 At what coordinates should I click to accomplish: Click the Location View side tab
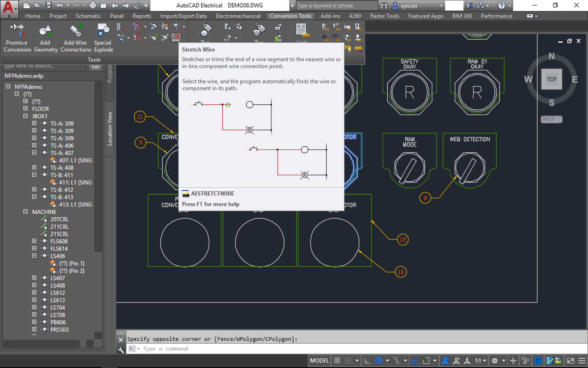pos(110,129)
